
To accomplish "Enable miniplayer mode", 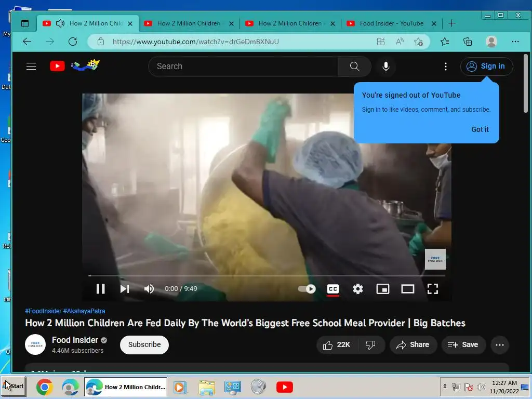I will (383, 289).
